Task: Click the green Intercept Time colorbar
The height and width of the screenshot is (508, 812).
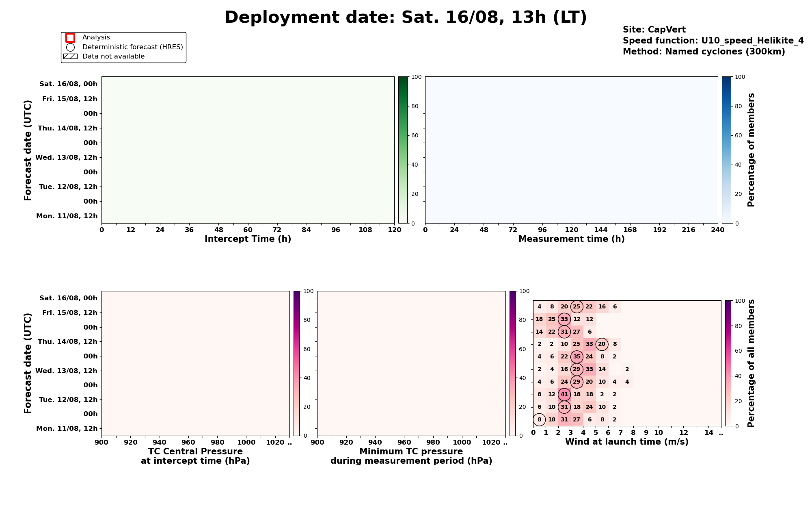Action: click(x=403, y=150)
